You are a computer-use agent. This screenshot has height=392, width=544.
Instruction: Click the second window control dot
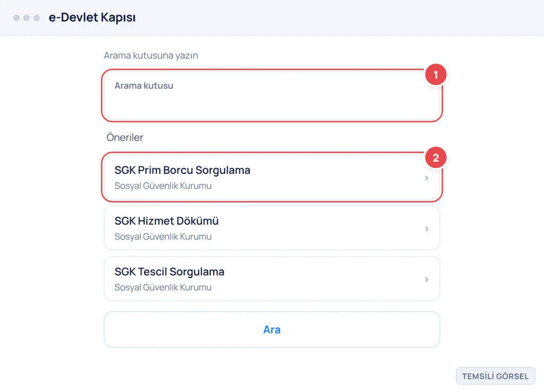27,18
